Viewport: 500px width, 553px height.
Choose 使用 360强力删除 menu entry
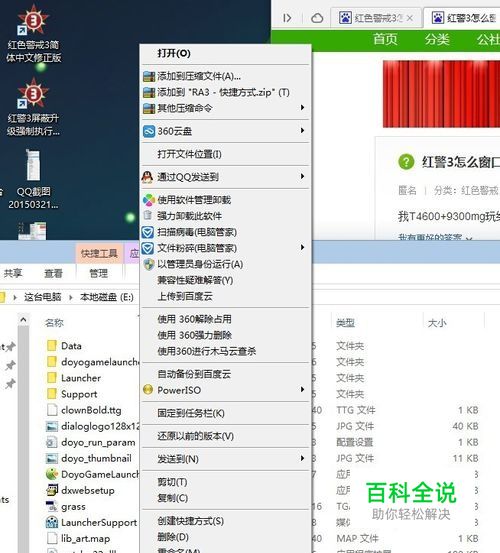(225, 335)
